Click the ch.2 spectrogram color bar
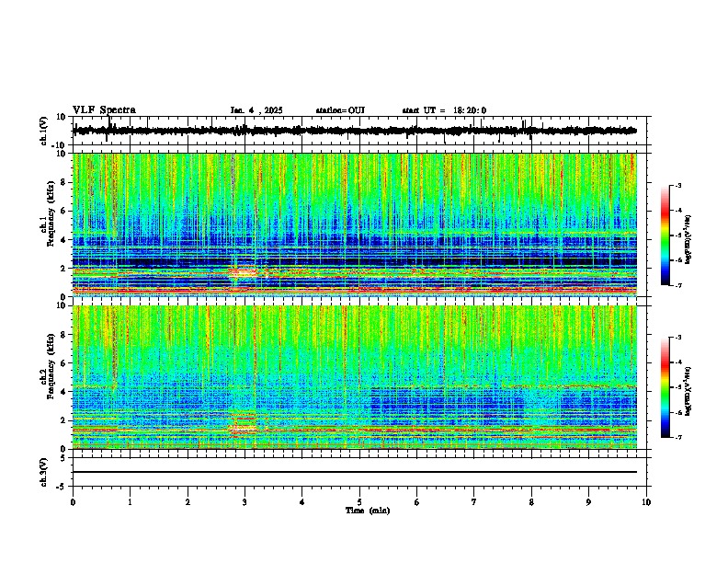The image size is (728, 563). point(665,387)
